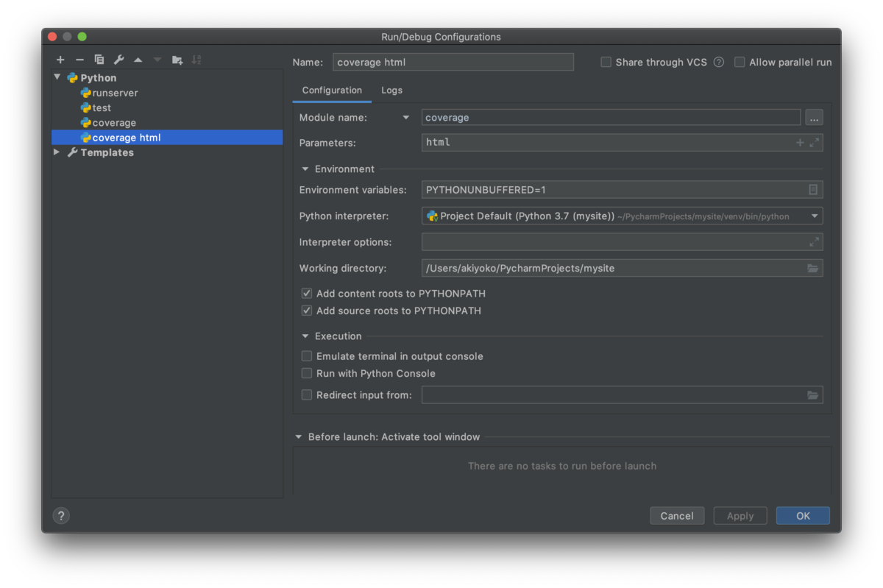Edit environment variables via the list icon
Image resolution: width=883 pixels, height=588 pixels.
pos(813,190)
